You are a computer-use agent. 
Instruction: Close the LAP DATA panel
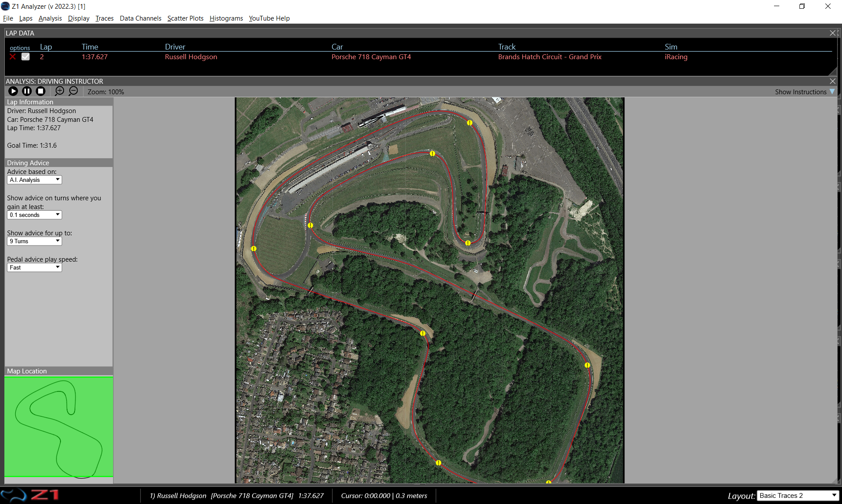(832, 33)
